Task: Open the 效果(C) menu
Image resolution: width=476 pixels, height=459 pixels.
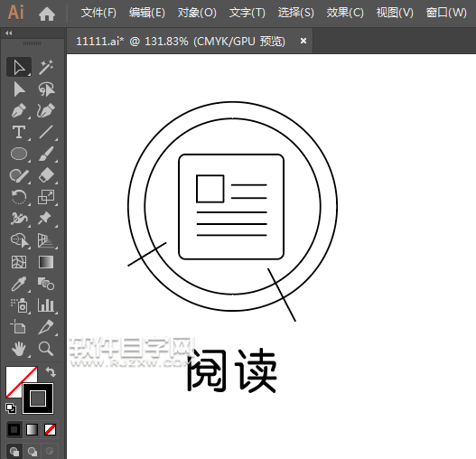Action: click(x=345, y=13)
